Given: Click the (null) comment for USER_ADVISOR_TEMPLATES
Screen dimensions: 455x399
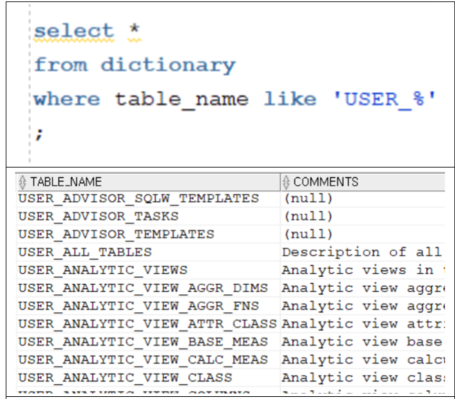Looking at the screenshot, I should [363, 234].
